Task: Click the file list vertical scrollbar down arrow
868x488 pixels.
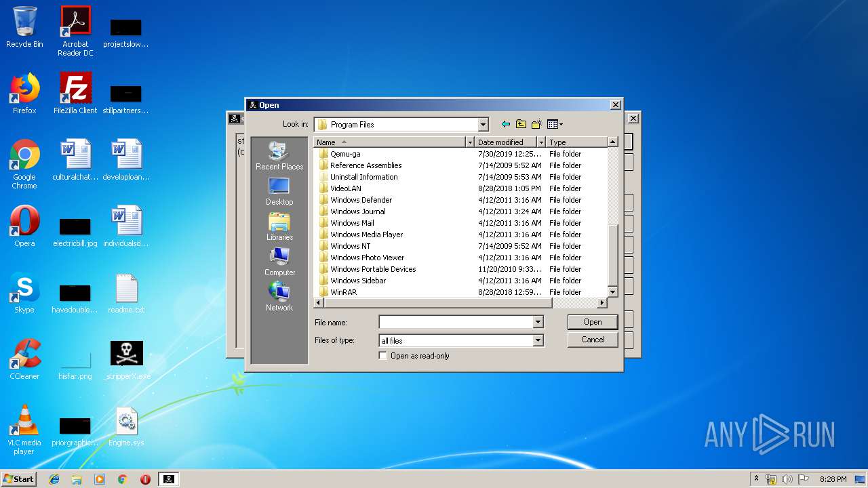Action: pyautogui.click(x=612, y=292)
